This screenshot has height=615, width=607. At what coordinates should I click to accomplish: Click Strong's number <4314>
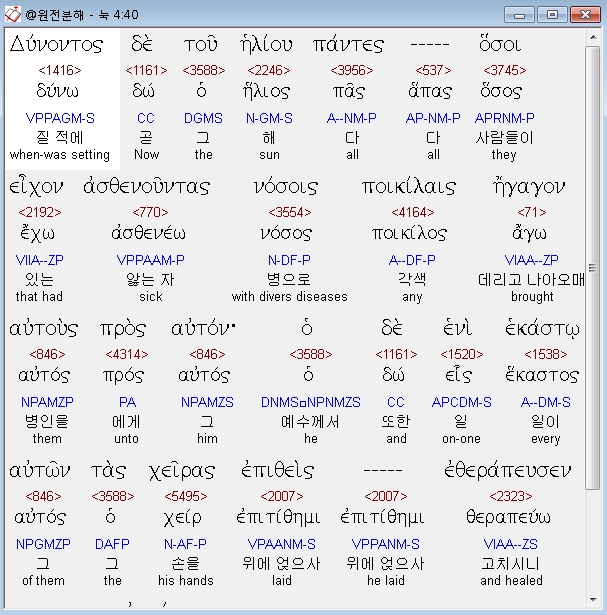coord(127,355)
